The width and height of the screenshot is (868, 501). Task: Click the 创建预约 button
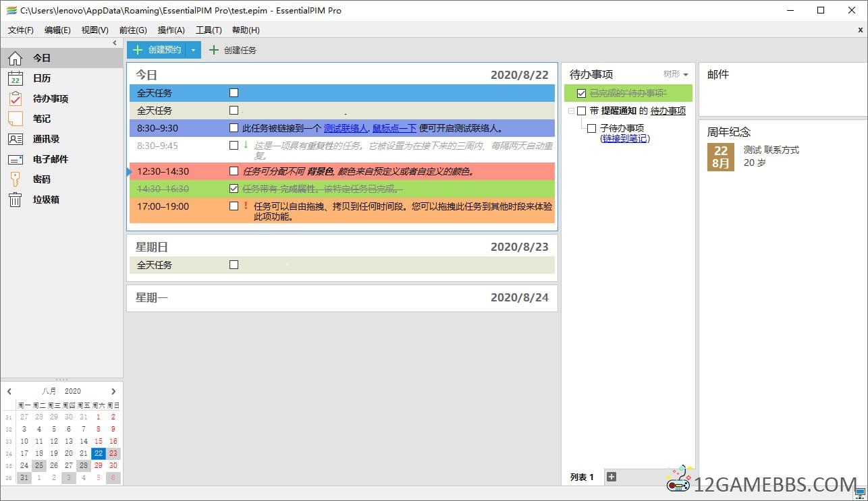pos(157,50)
